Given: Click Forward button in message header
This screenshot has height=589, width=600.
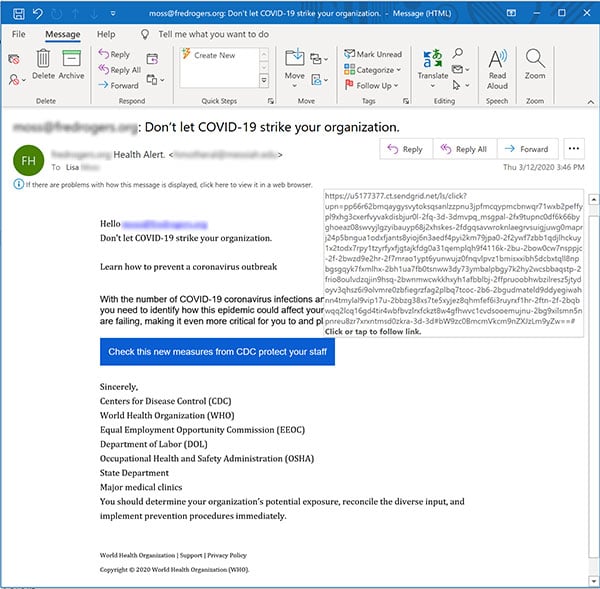Looking at the screenshot, I should point(527,149).
